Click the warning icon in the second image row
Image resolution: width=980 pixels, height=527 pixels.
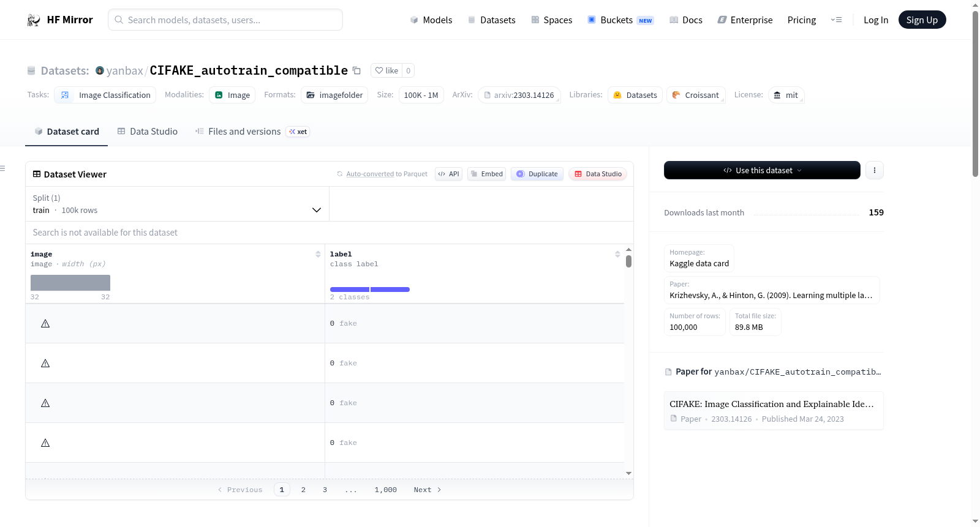tap(45, 363)
